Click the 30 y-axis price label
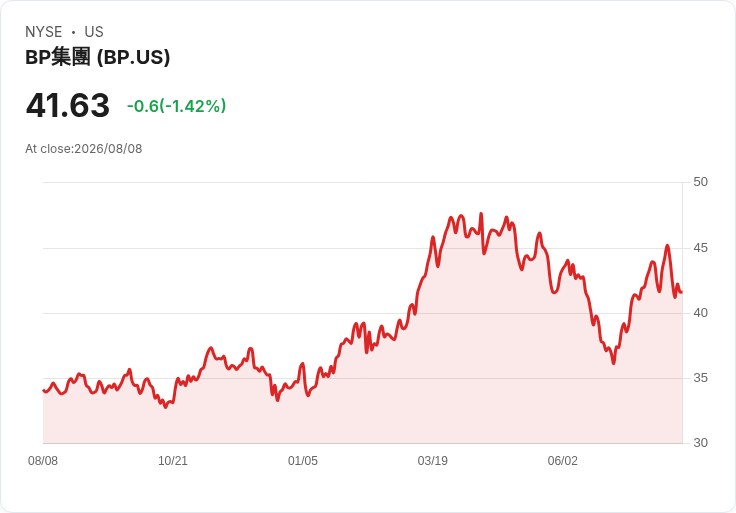Image resolution: width=736 pixels, height=513 pixels. pos(700,443)
